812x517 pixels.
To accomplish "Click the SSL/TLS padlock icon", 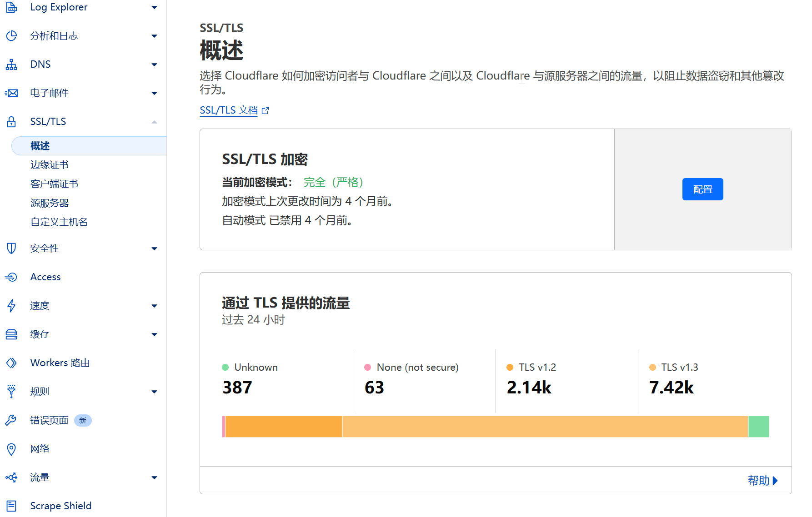I will pyautogui.click(x=11, y=122).
